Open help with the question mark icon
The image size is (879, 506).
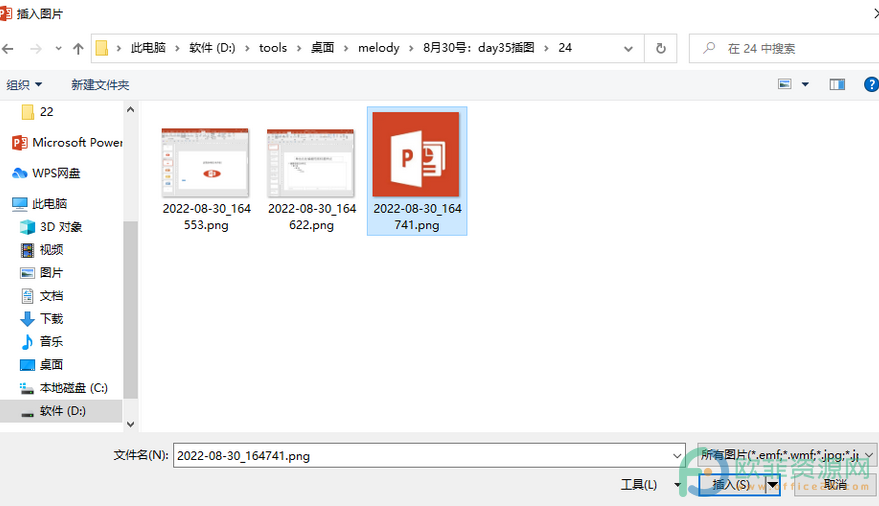point(871,85)
